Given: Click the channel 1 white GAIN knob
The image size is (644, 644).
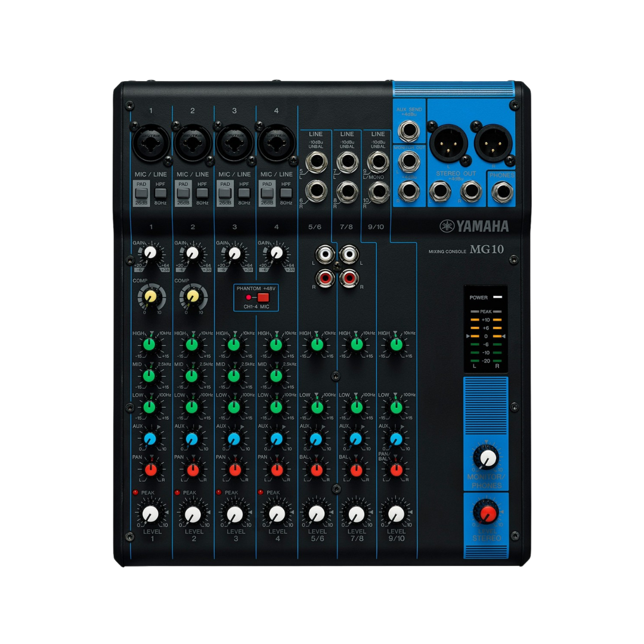Looking at the screenshot, I should pyautogui.click(x=150, y=253).
